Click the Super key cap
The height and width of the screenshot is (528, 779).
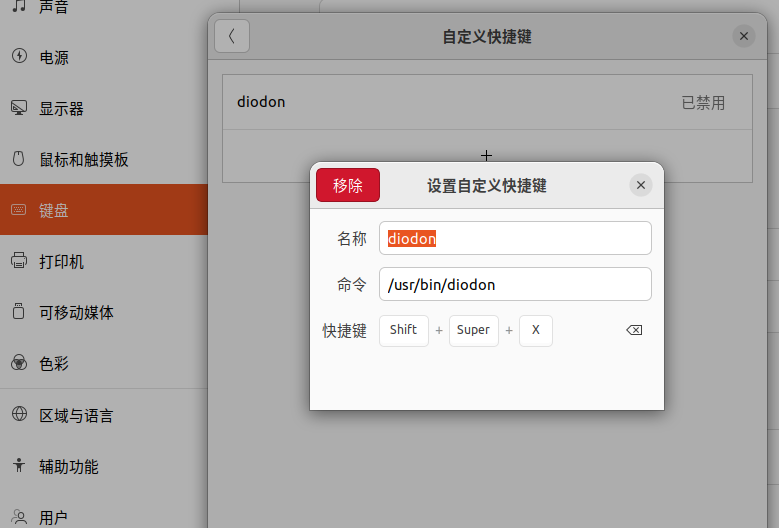[x=473, y=330]
